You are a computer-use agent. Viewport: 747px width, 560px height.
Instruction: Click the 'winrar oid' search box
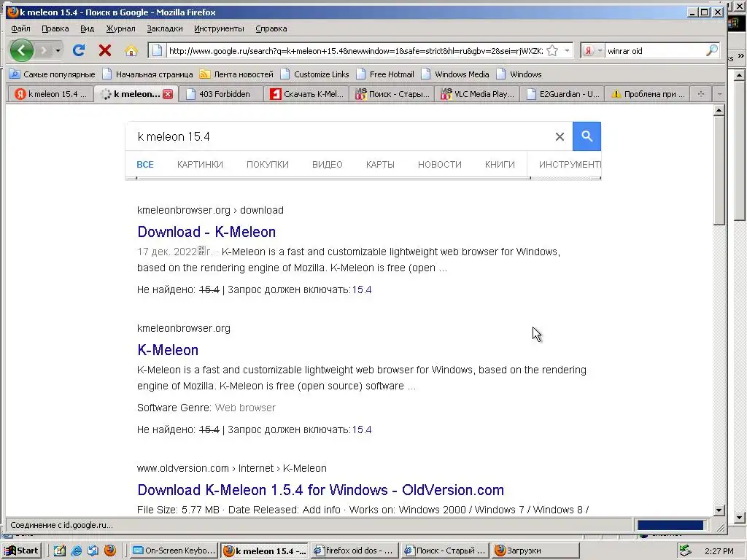(655, 51)
